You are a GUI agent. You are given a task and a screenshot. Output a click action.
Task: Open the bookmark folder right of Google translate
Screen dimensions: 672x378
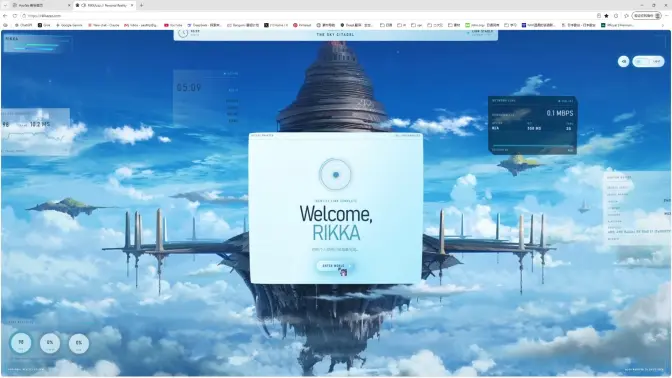pos(386,25)
